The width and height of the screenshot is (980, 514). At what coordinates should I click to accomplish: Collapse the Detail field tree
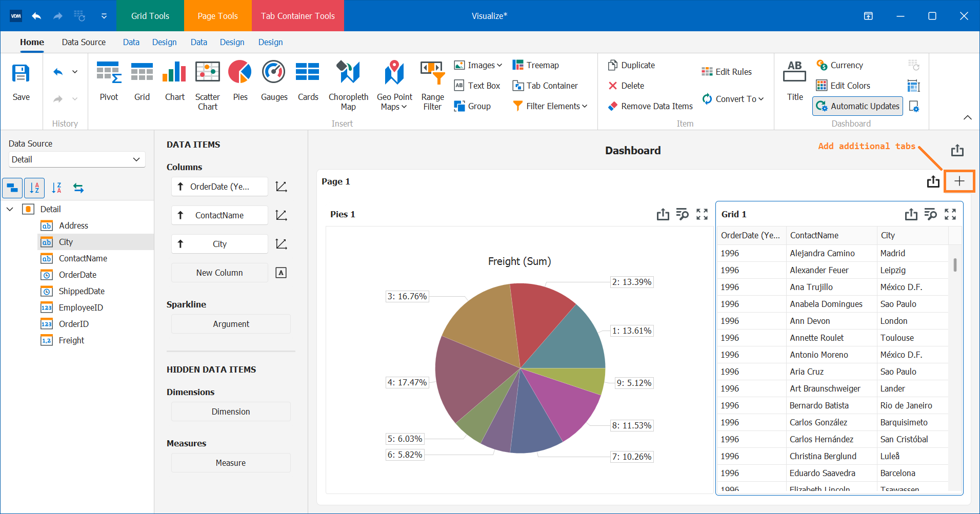tap(10, 209)
